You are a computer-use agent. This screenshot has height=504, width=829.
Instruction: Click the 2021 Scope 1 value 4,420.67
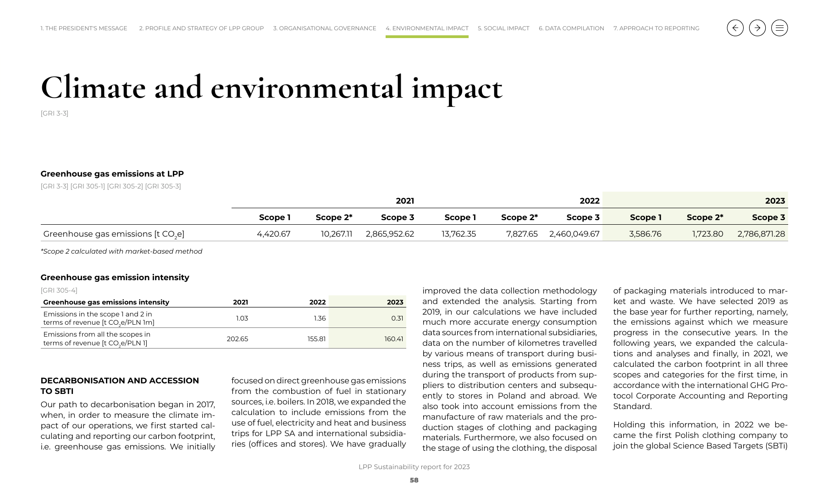pyautogui.click(x=273, y=234)
